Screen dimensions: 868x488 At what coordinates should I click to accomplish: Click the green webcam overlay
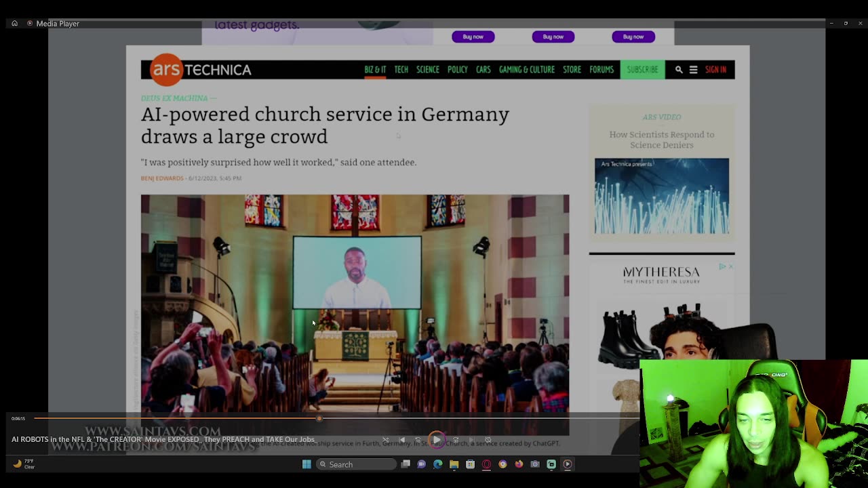[x=753, y=424]
